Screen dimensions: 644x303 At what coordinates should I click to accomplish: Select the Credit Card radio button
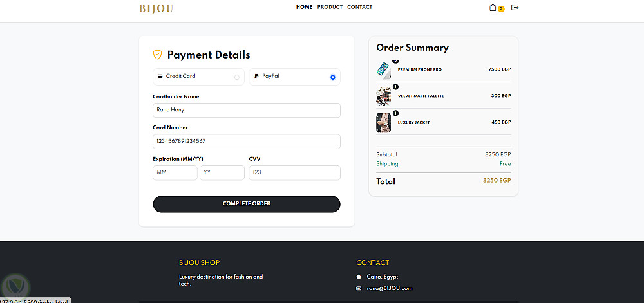237,77
